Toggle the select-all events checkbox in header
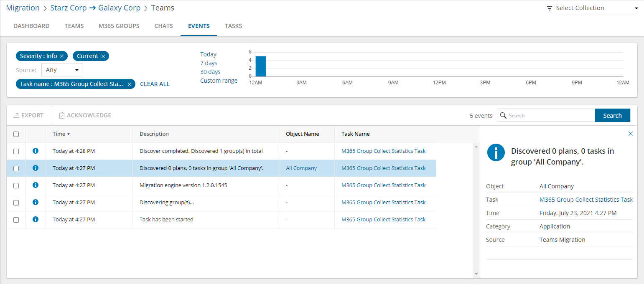The width and height of the screenshot is (644, 284). (x=16, y=134)
